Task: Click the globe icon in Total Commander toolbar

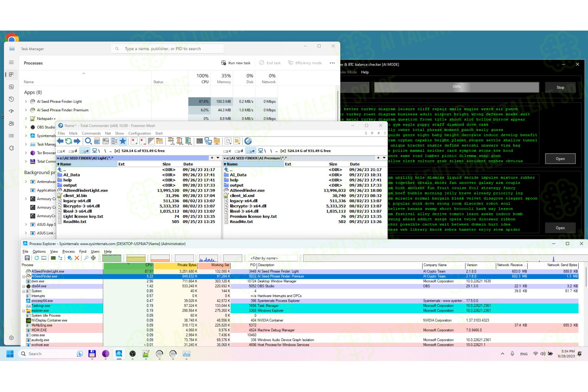Action: pyautogui.click(x=248, y=141)
